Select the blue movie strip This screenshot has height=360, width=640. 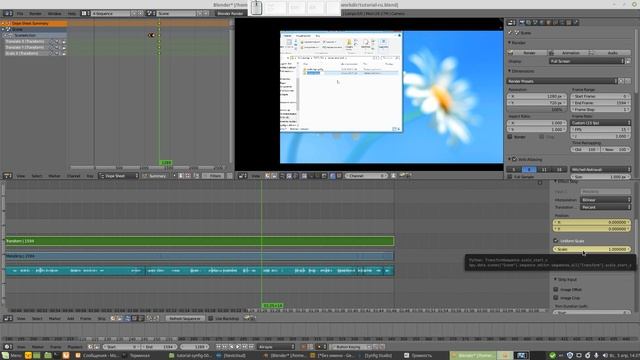coord(200,256)
